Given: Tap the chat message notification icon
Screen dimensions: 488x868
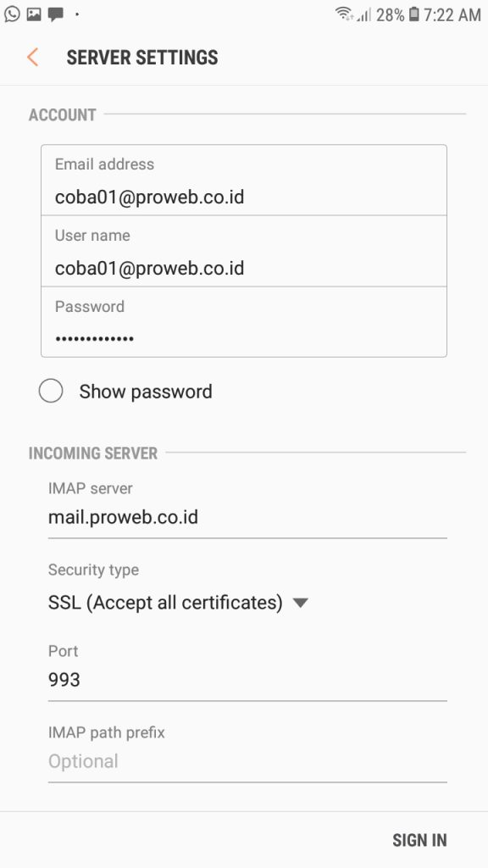Looking at the screenshot, I should (x=55, y=14).
